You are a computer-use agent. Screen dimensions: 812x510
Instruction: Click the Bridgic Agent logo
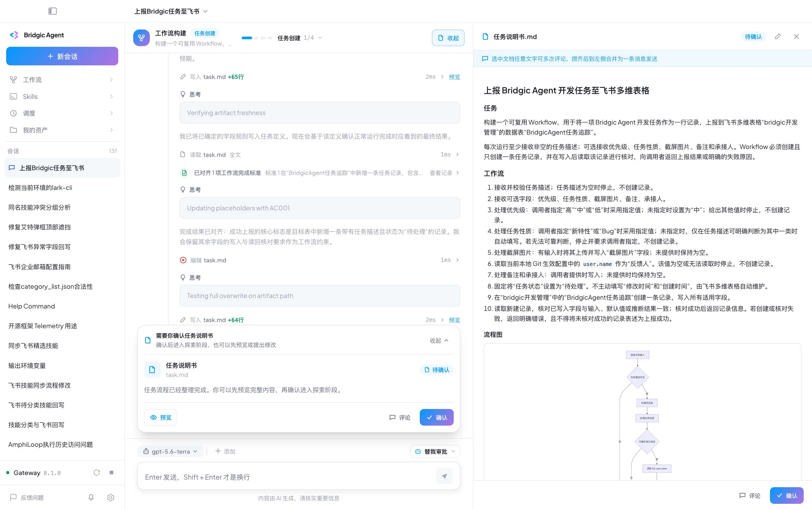click(x=14, y=35)
